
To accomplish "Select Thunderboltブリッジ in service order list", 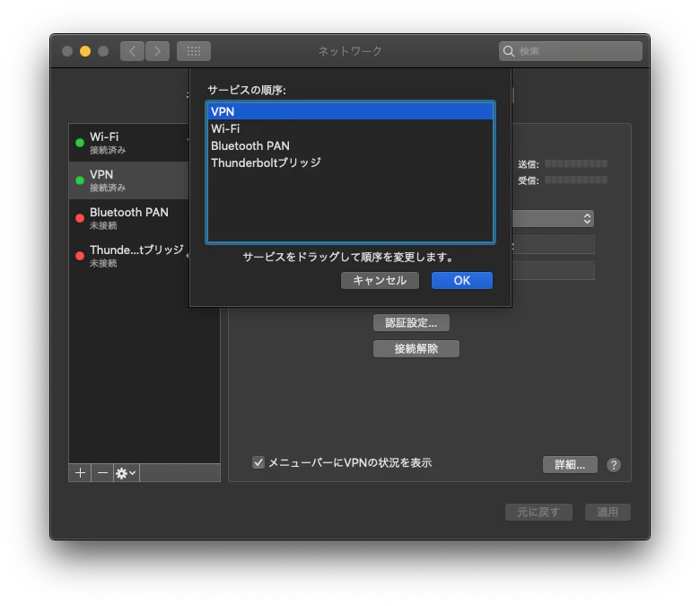I will (x=350, y=162).
